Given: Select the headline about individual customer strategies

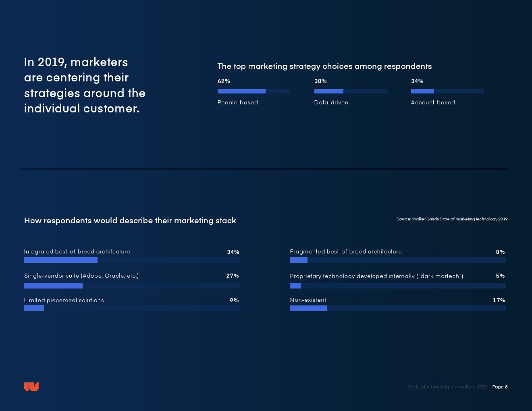Looking at the screenshot, I should [x=85, y=85].
